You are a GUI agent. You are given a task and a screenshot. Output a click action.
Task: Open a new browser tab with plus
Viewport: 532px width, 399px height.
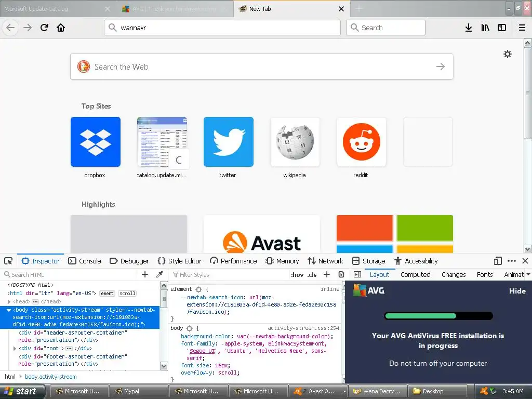359,9
